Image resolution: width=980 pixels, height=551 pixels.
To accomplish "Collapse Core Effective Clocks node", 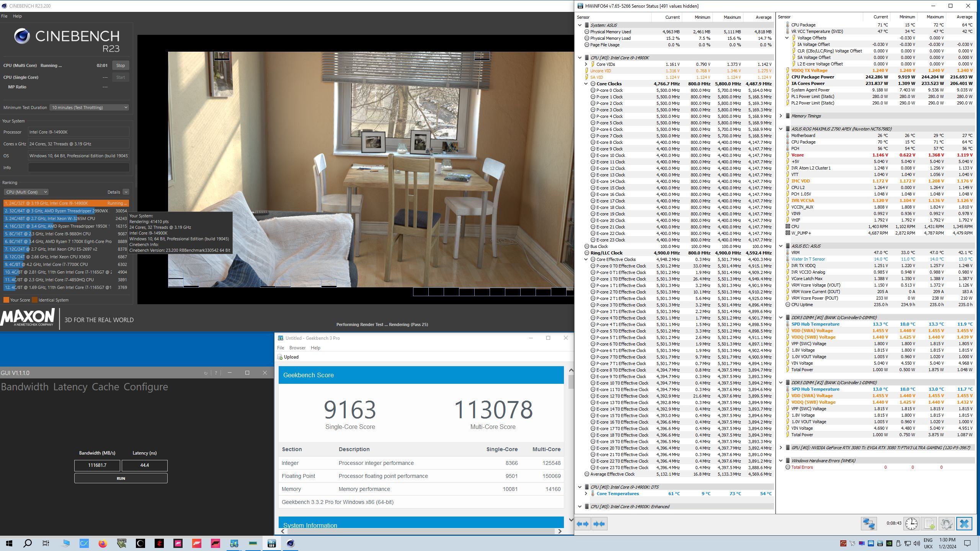I will (586, 259).
